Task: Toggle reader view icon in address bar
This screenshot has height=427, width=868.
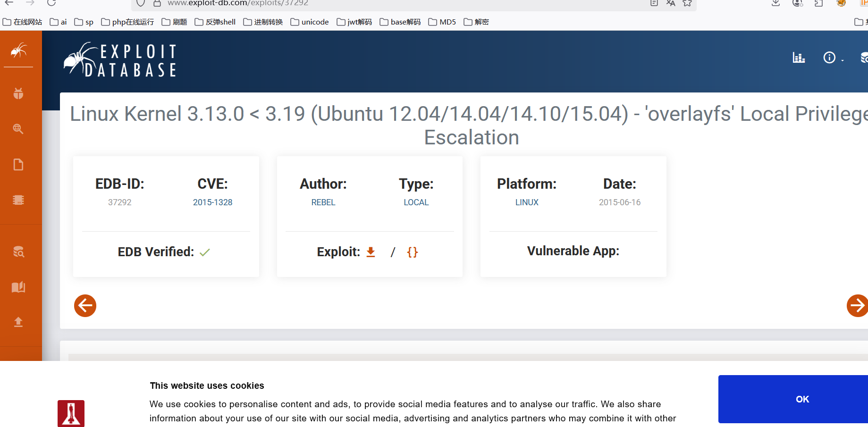Action: click(654, 3)
